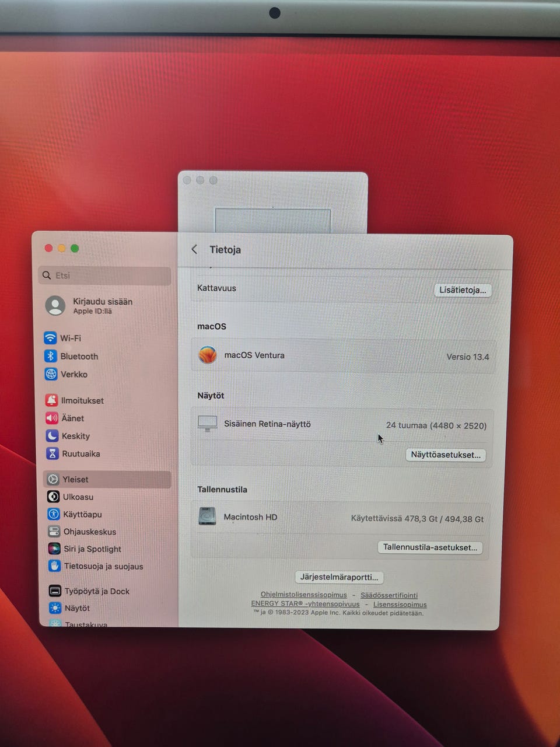
Task: Click 'Versio 13.4' text
Action: 468,357
